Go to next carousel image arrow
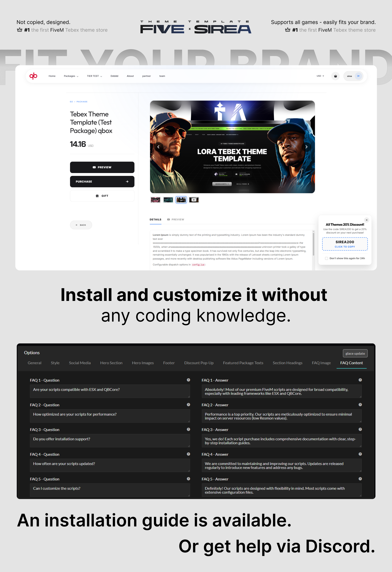 (x=306, y=147)
